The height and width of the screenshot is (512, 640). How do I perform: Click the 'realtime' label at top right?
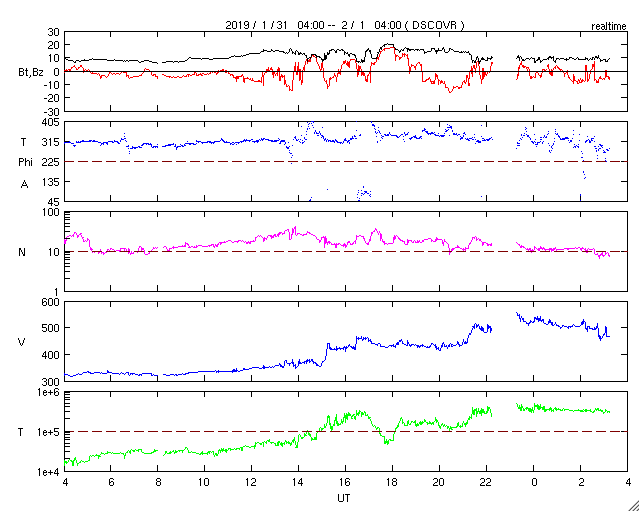(609, 27)
